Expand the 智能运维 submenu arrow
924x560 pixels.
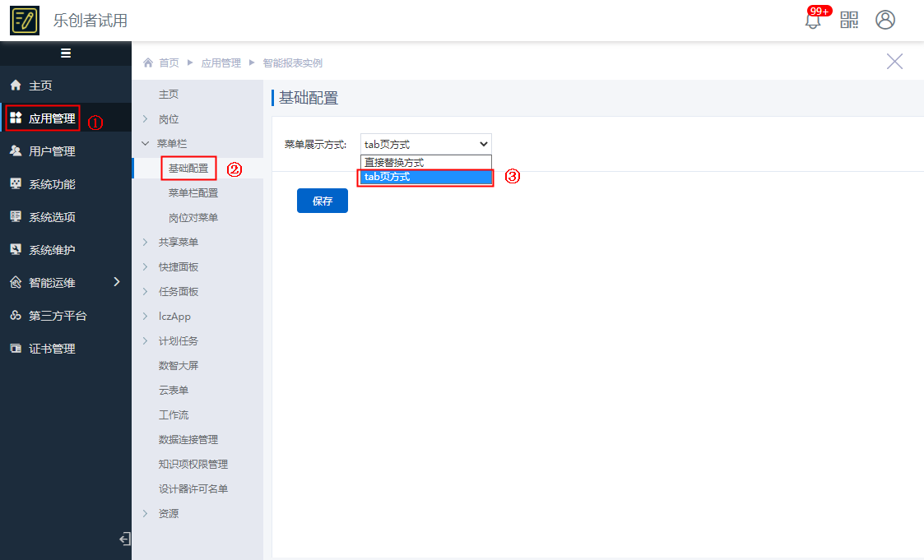pyautogui.click(x=116, y=282)
